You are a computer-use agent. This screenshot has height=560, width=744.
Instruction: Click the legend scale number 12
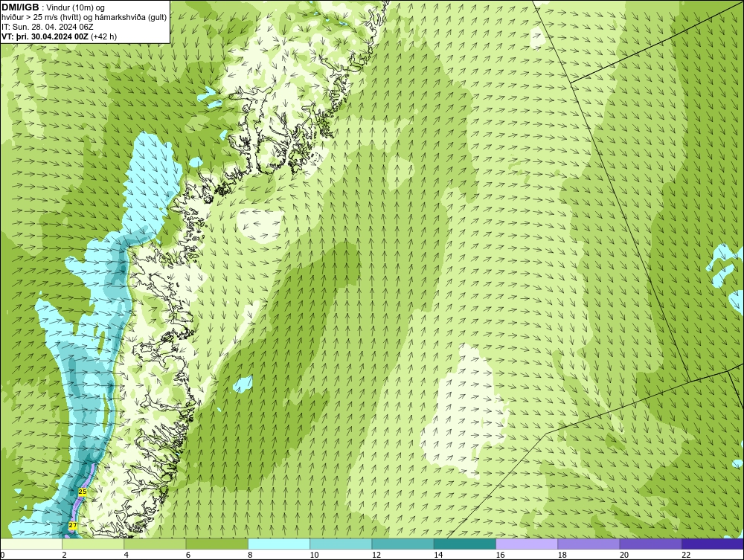pyautogui.click(x=376, y=555)
